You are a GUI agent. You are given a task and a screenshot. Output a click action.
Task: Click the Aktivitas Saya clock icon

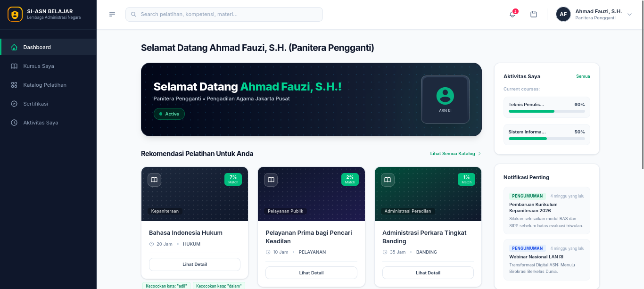[x=14, y=123]
